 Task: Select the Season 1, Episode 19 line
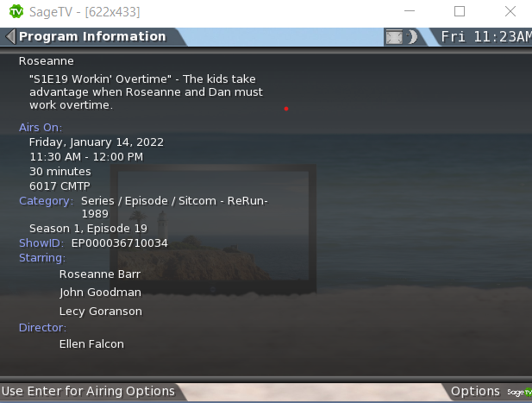point(88,229)
